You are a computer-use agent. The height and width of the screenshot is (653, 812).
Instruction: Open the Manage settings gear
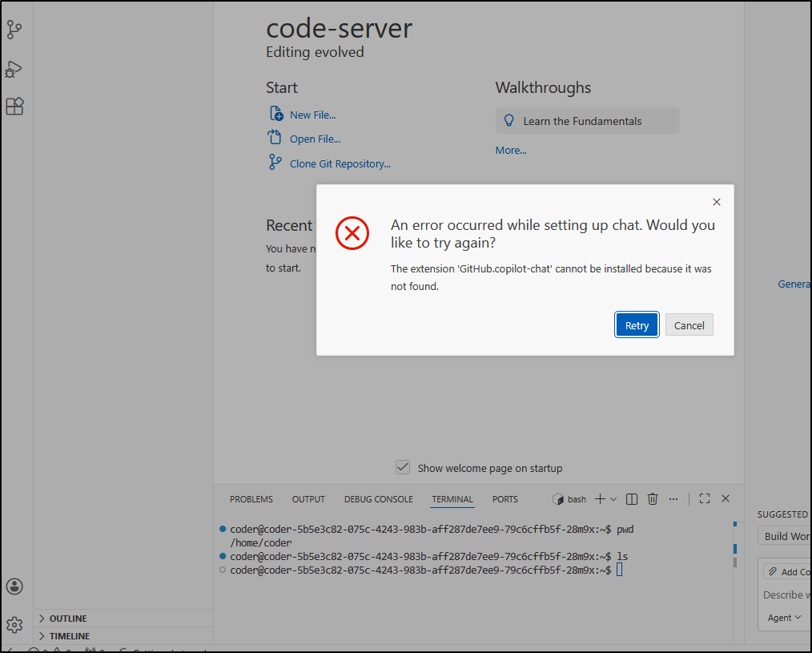[14, 624]
